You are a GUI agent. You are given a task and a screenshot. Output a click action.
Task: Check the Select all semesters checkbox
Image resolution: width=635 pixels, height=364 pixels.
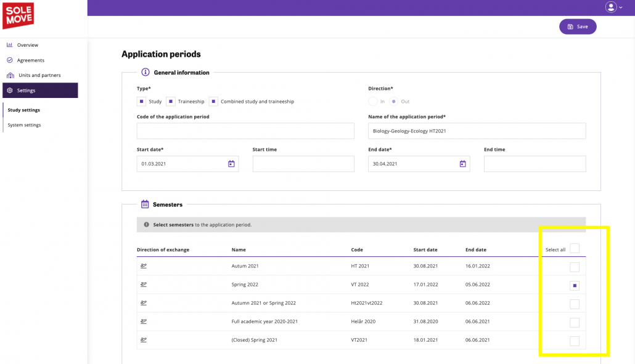point(575,249)
